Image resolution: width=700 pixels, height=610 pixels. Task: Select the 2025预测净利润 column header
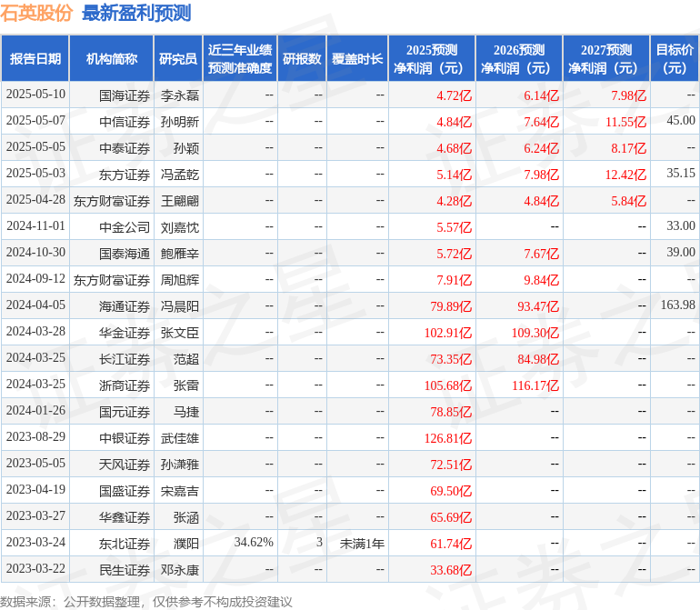pyautogui.click(x=432, y=59)
